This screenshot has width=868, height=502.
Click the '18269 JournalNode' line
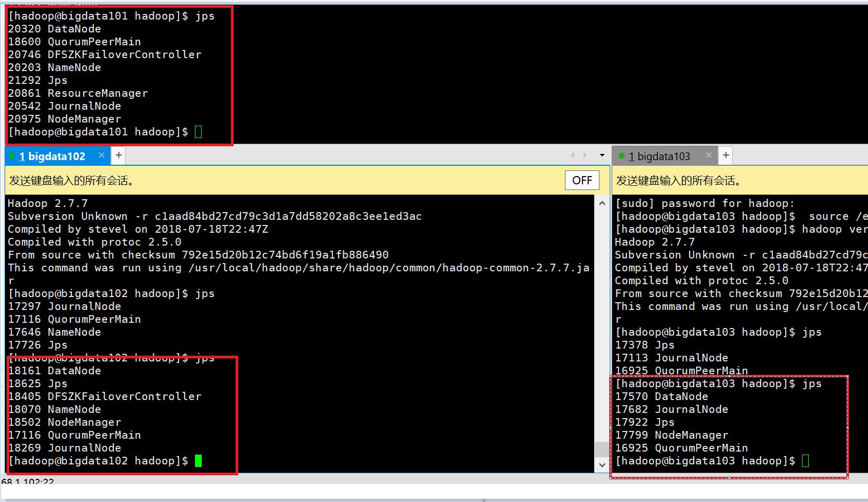64,448
